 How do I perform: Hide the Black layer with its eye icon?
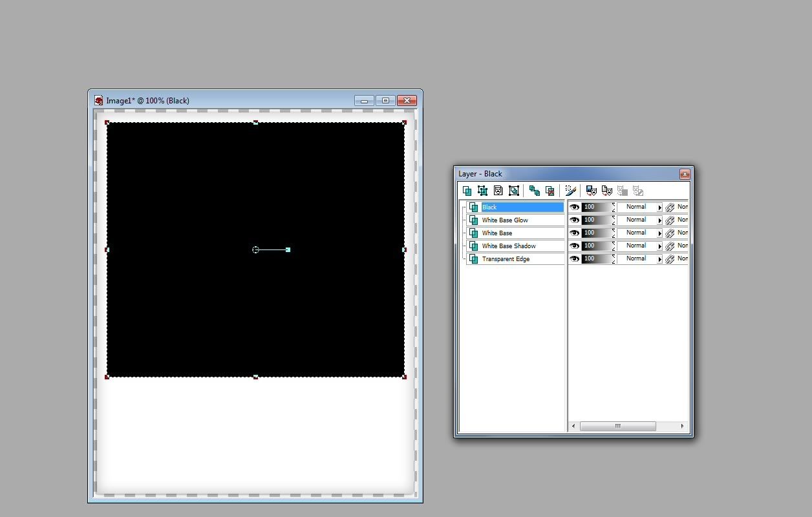coord(574,207)
